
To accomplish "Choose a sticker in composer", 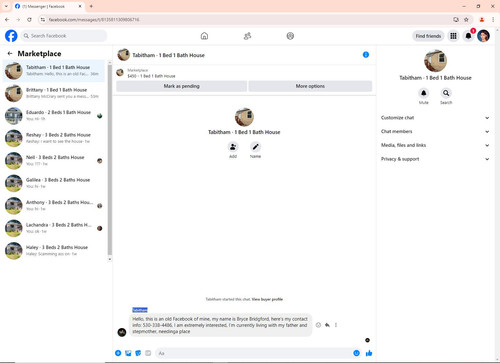I will click(x=138, y=353).
